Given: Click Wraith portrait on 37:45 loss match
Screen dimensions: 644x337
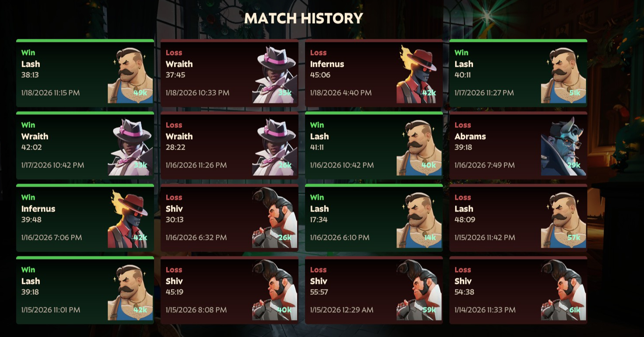Looking at the screenshot, I should pyautogui.click(x=275, y=75).
